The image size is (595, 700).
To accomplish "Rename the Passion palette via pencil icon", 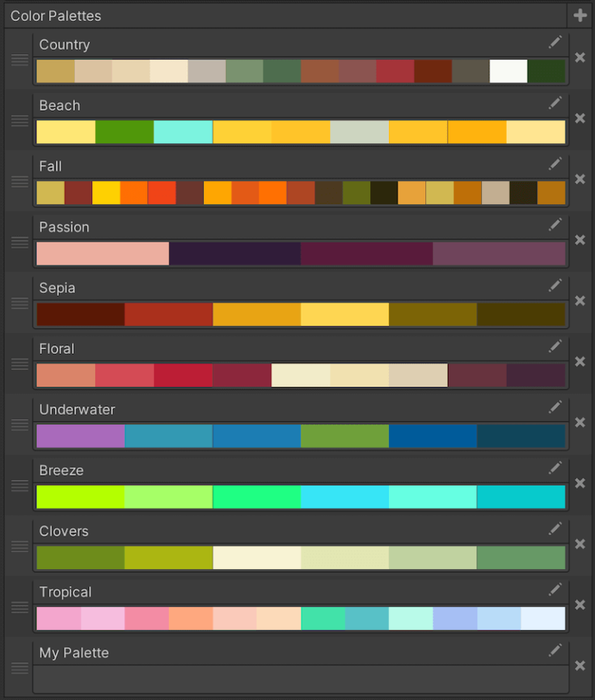I will click(555, 225).
